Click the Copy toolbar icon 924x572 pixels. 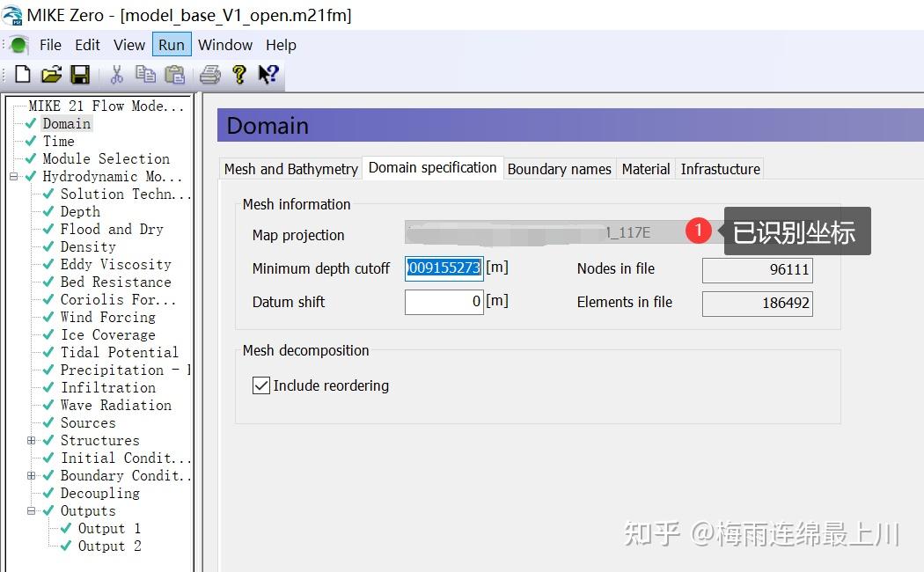click(145, 74)
